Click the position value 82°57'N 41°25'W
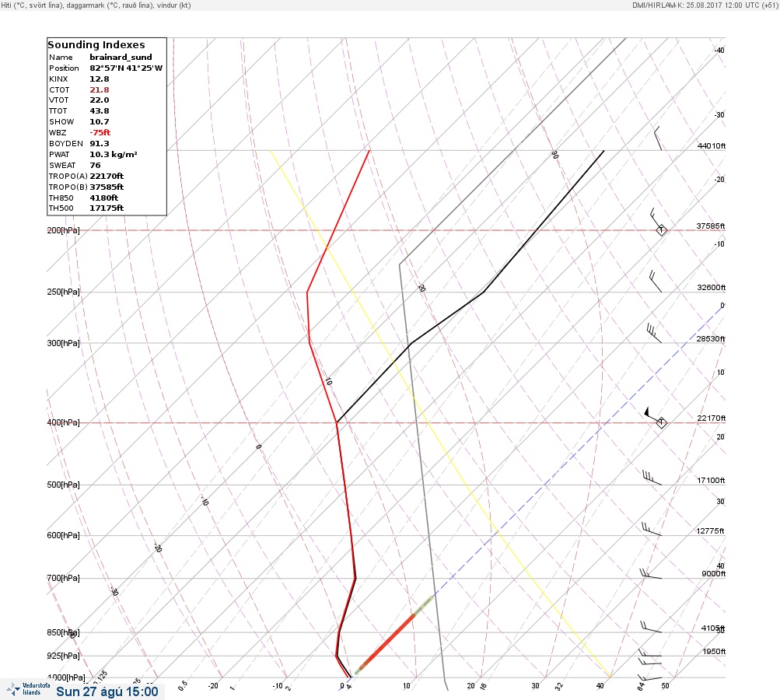Screen dimensions: 780x700 [x=126, y=68]
